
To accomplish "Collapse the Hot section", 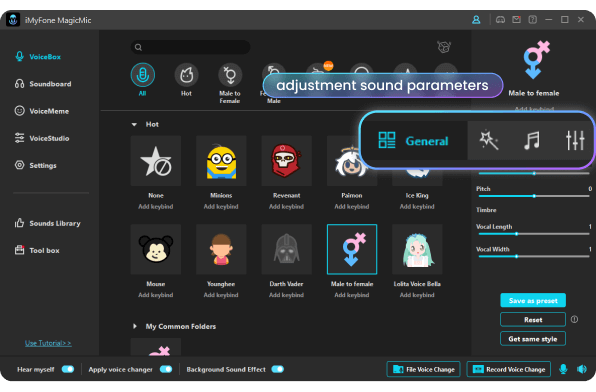I will [134, 124].
